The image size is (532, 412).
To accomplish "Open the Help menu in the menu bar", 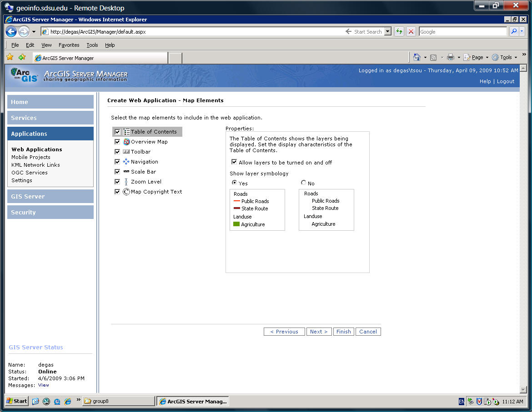I will (110, 45).
